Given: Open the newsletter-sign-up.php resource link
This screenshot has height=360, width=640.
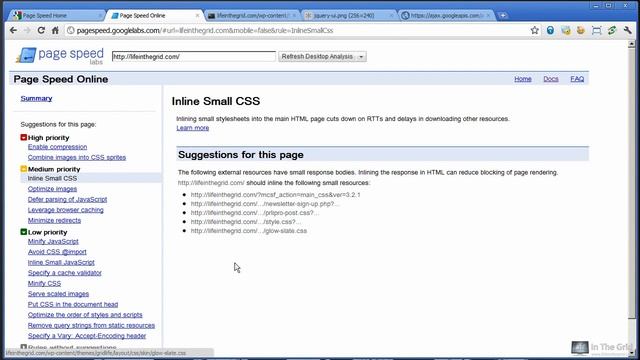Looking at the screenshot, I should (x=264, y=204).
